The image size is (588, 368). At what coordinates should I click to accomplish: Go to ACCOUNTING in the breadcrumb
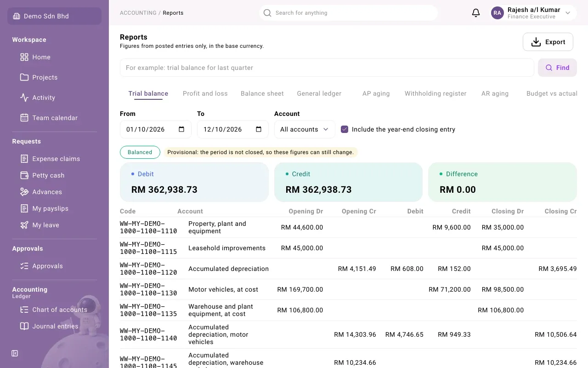click(x=138, y=13)
